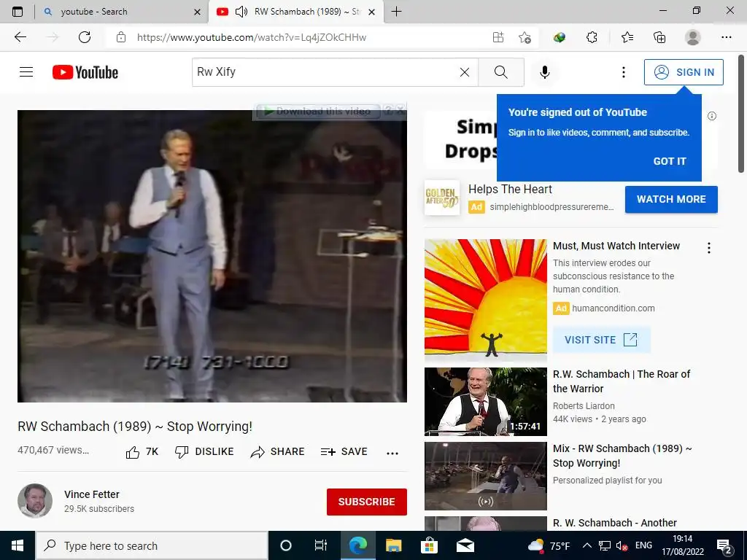This screenshot has width=747, height=560.
Task: Click the address bar URL
Action: point(252,37)
